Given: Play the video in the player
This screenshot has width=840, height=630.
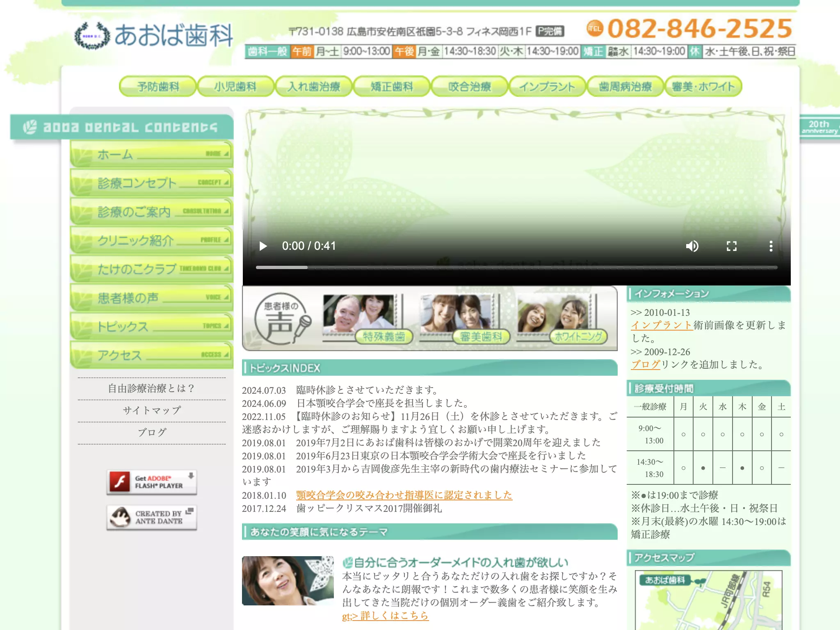Looking at the screenshot, I should pos(263,246).
